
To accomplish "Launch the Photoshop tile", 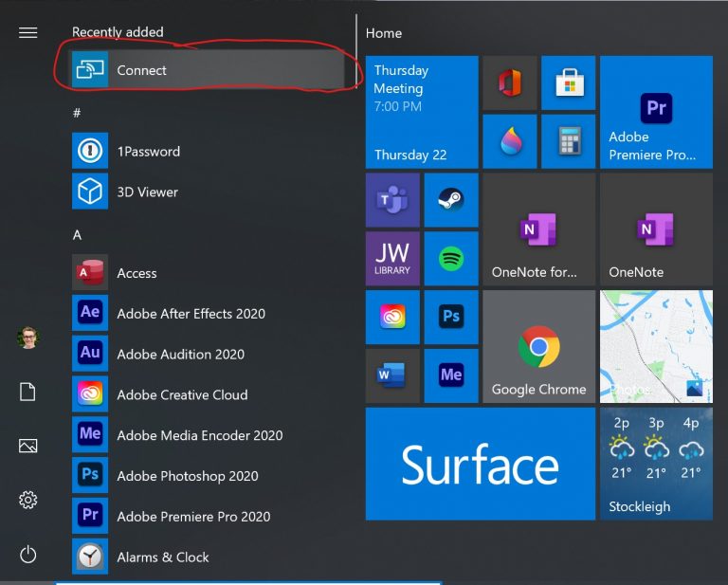I will point(451,317).
